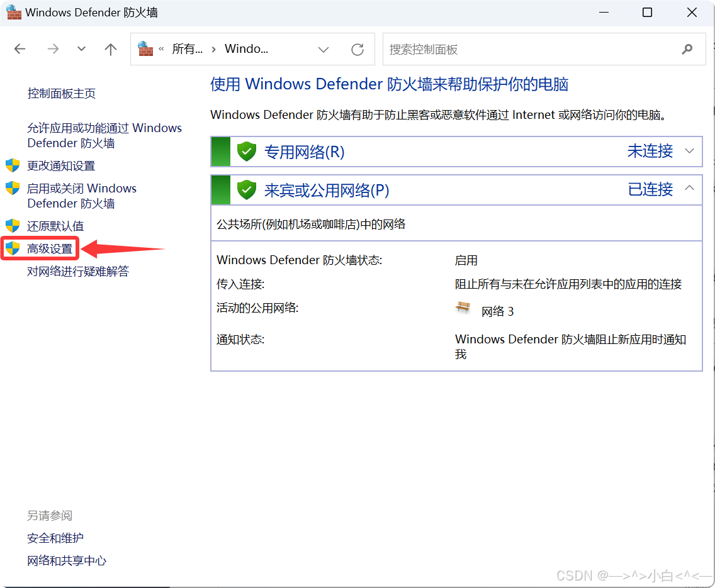Click green shield icon on 专用网络

(x=247, y=151)
